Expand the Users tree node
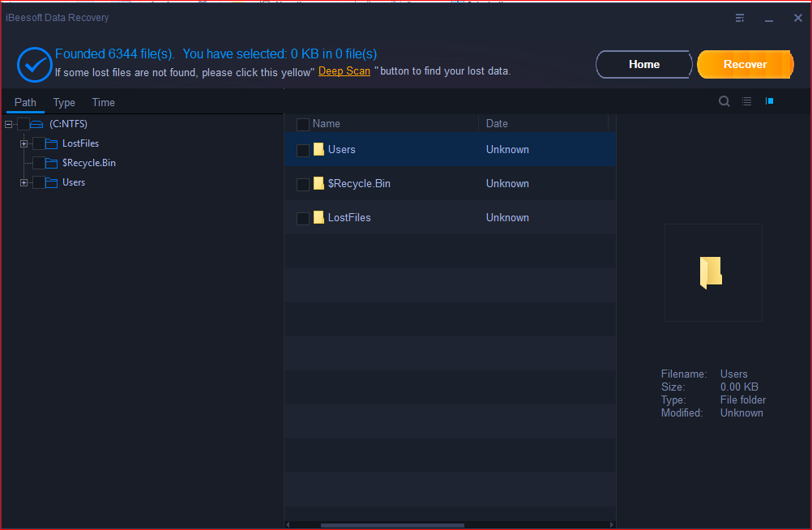Viewport: 812px width, 530px height. [x=24, y=182]
